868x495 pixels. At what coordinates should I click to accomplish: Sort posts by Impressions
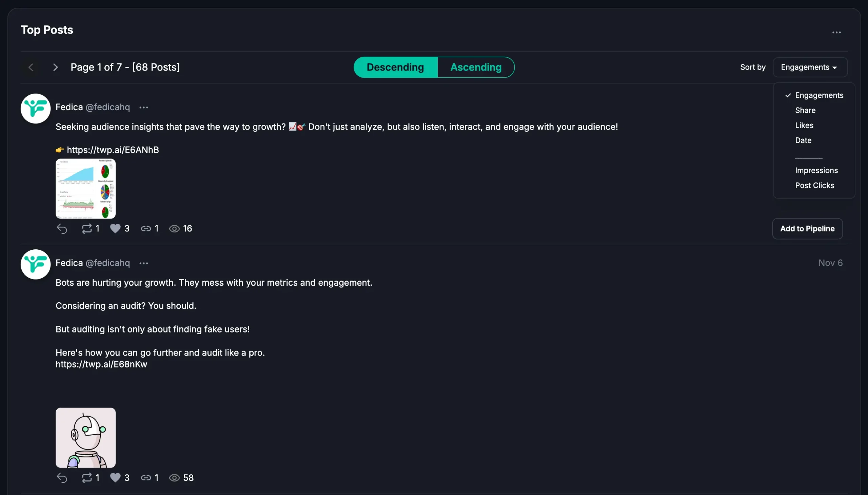click(816, 170)
